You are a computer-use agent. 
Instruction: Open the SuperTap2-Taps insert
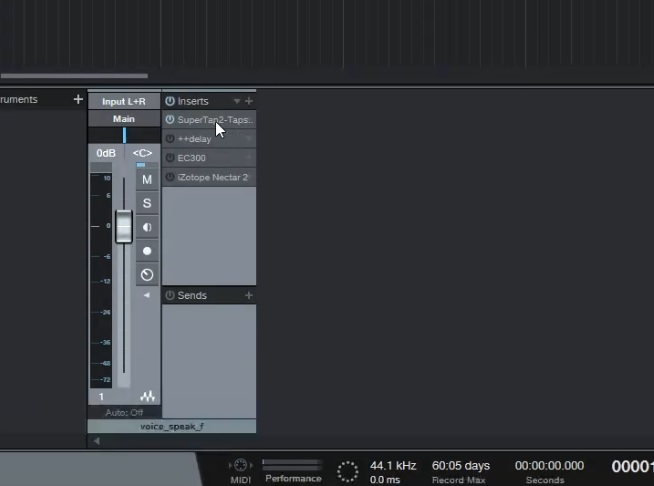215,120
